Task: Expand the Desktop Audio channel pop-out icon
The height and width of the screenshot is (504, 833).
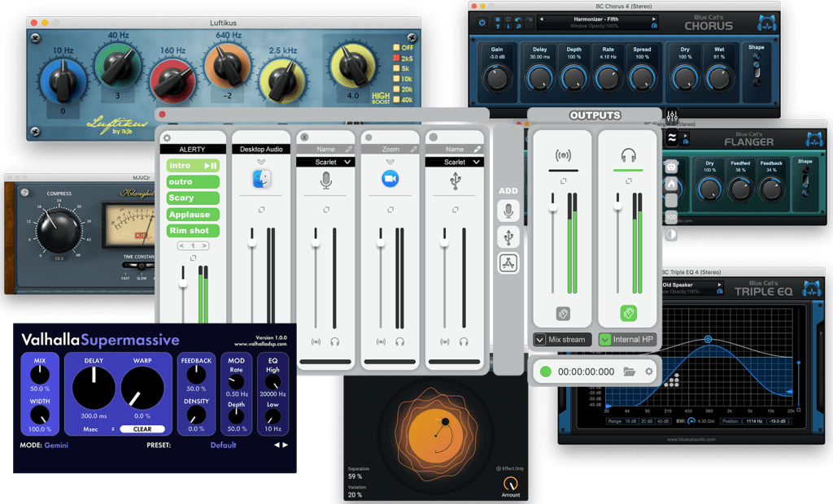Action: point(261,210)
